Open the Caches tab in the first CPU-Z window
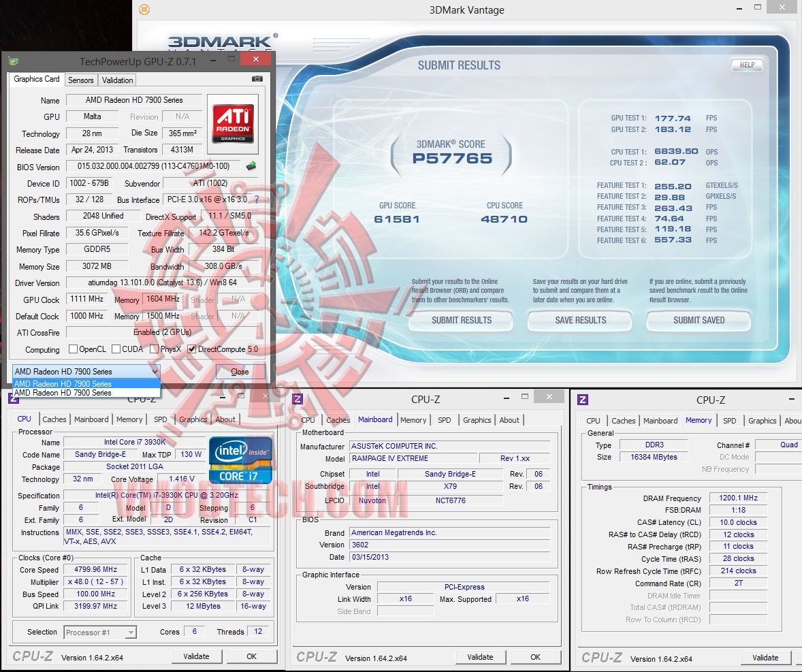802x672 pixels. [54, 419]
